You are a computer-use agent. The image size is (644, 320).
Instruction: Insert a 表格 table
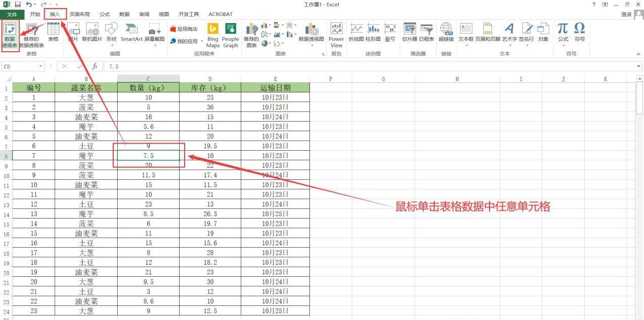pos(53,33)
